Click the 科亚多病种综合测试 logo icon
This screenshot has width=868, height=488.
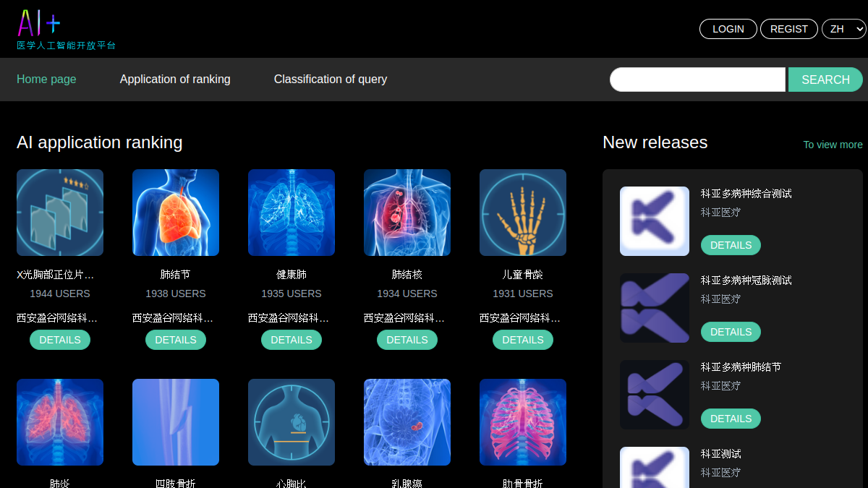[655, 221]
